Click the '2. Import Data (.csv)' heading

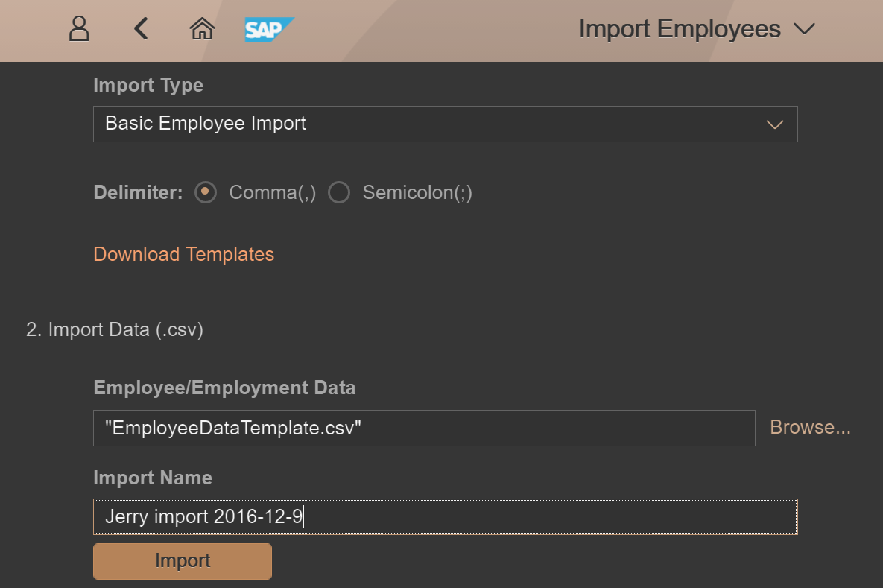click(114, 329)
